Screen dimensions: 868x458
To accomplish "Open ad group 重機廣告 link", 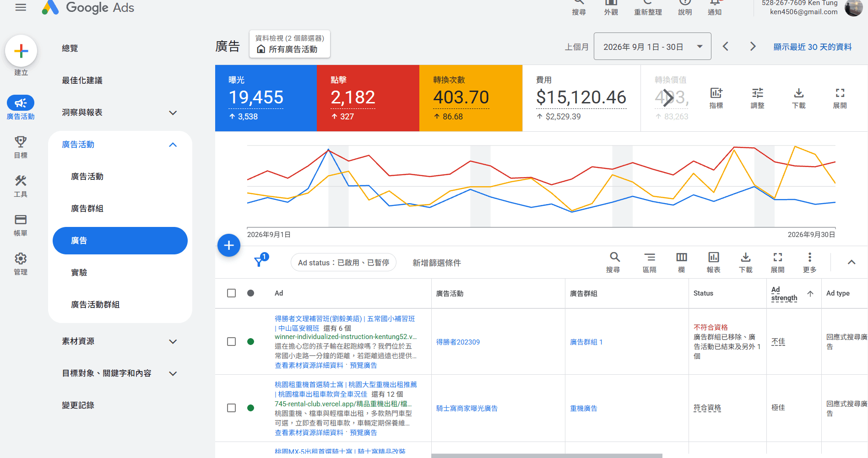I will click(x=584, y=408).
